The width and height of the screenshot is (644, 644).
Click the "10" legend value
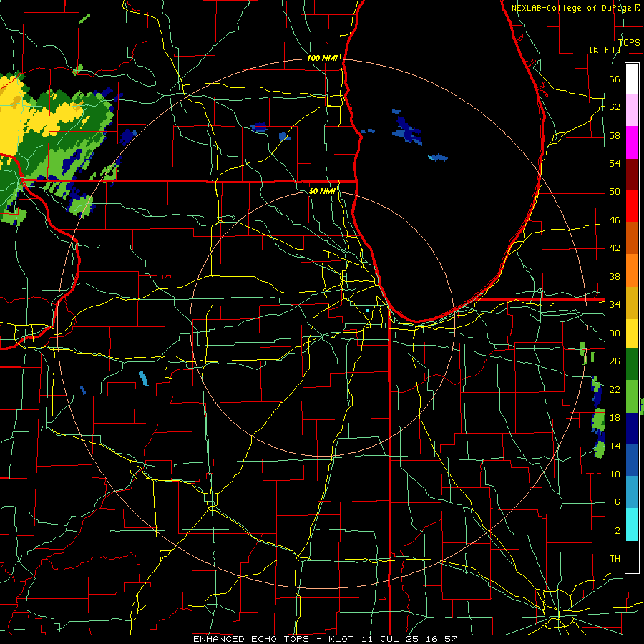point(615,474)
